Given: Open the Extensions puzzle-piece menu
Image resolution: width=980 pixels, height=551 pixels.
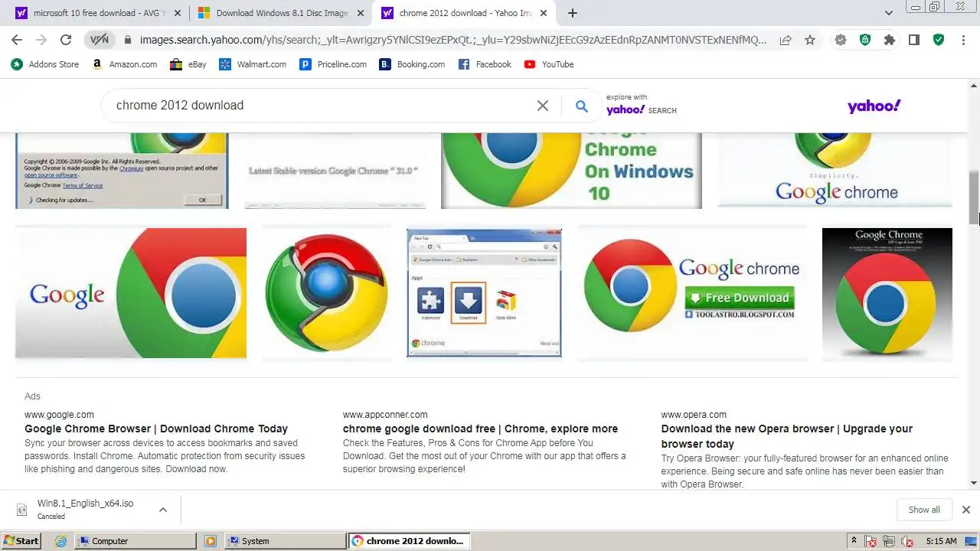Looking at the screenshot, I should tap(890, 40).
